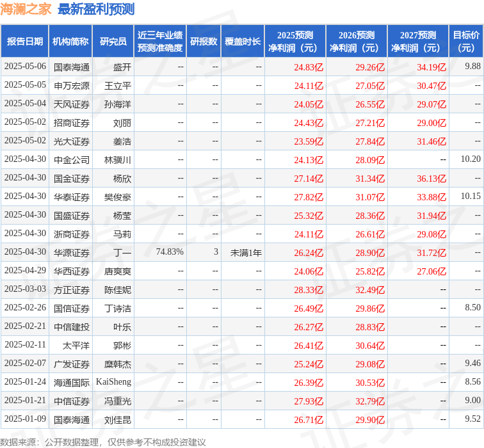Viewport: 484px width, 448px height.
Task: Select researcher 马莉
Action: click(x=122, y=234)
